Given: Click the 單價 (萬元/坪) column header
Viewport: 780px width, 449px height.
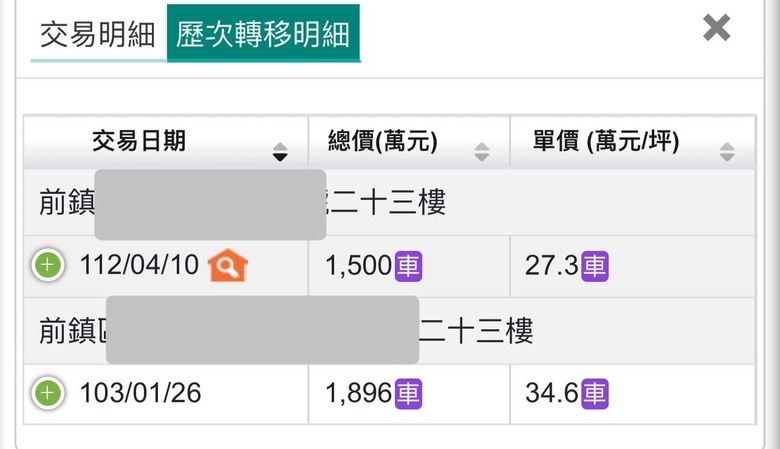Looking at the screenshot, I should tap(633, 142).
